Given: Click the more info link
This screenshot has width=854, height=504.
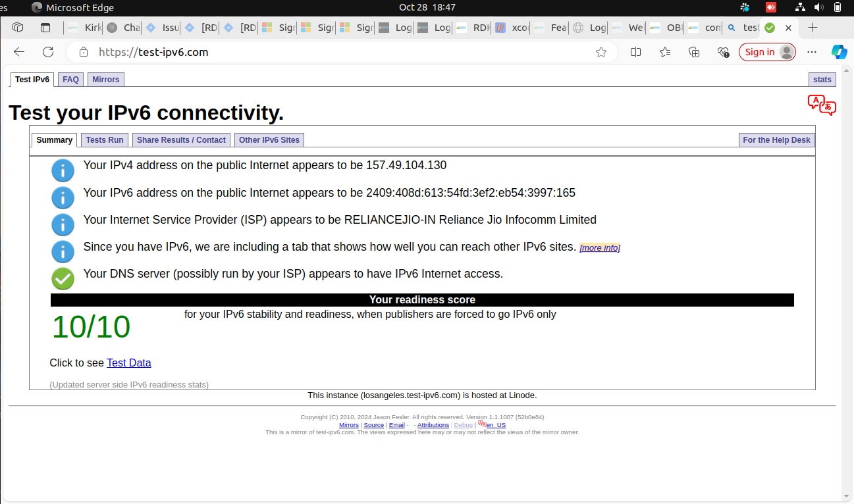Looking at the screenshot, I should pyautogui.click(x=599, y=248).
